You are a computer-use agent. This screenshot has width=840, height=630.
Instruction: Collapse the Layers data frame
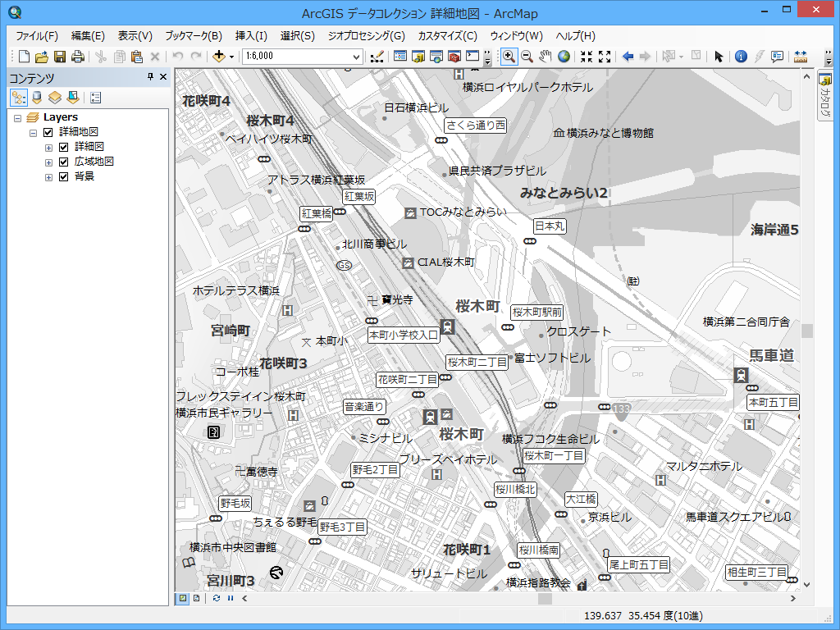(18, 118)
